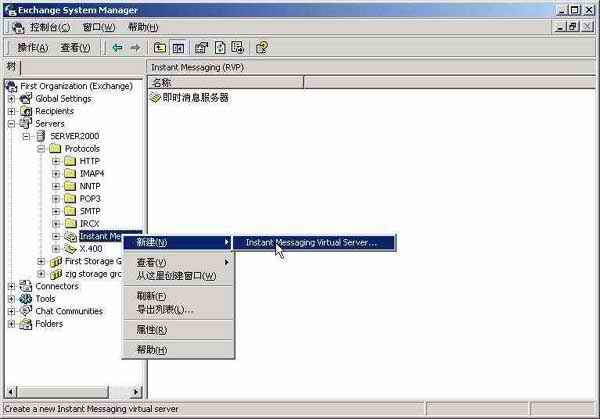Click the Chat Communities node icon
Image resolution: width=600 pixels, height=419 pixels.
[x=26, y=311]
